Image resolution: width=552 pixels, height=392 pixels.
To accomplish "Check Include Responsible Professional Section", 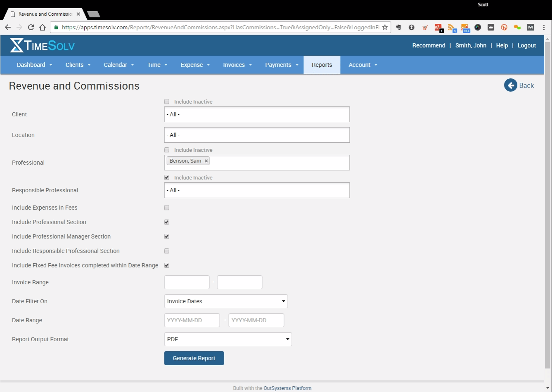I will [x=167, y=251].
